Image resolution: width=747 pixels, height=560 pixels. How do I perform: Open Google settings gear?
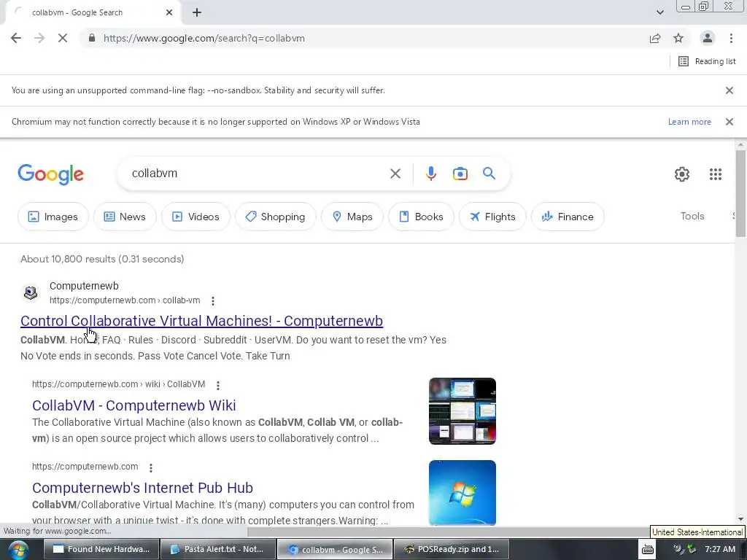click(x=682, y=174)
